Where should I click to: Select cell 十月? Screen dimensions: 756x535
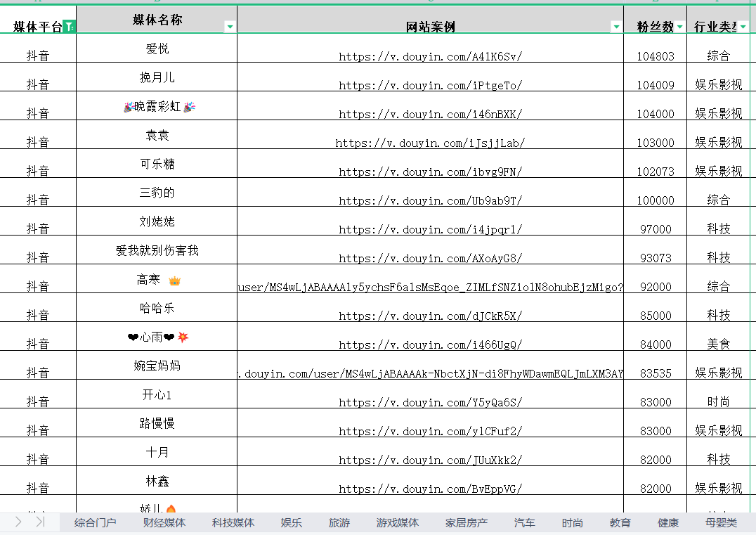[157, 452]
